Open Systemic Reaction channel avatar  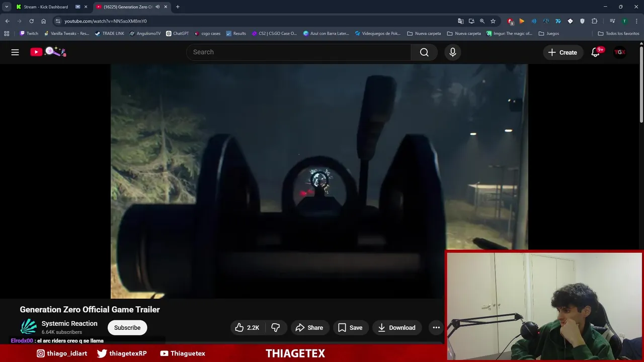click(29, 327)
